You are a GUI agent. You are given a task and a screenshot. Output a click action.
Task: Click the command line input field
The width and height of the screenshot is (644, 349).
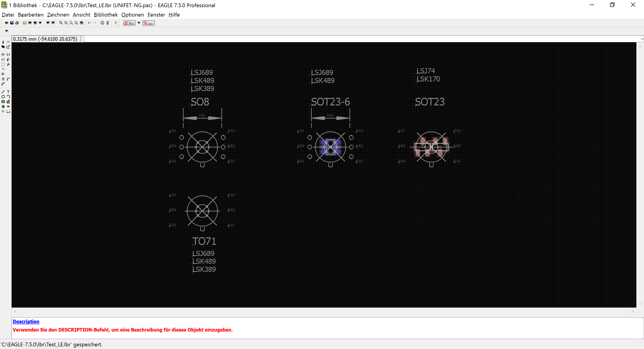click(x=362, y=39)
